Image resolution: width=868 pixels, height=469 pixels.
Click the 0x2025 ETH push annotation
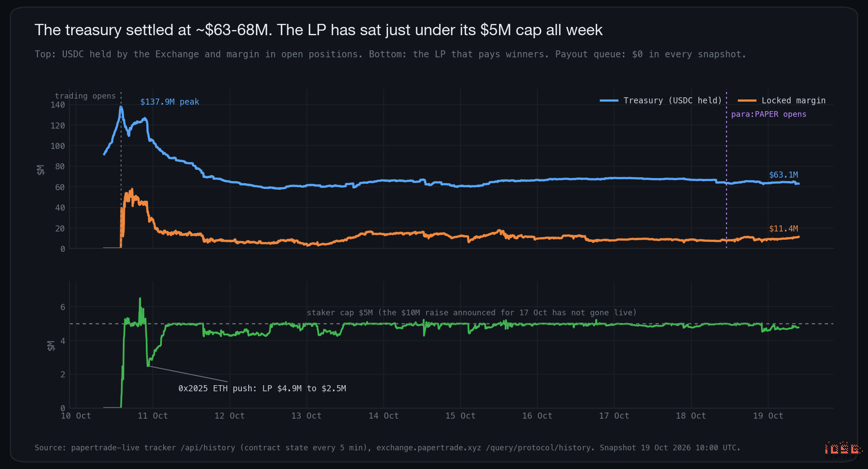[x=262, y=388]
